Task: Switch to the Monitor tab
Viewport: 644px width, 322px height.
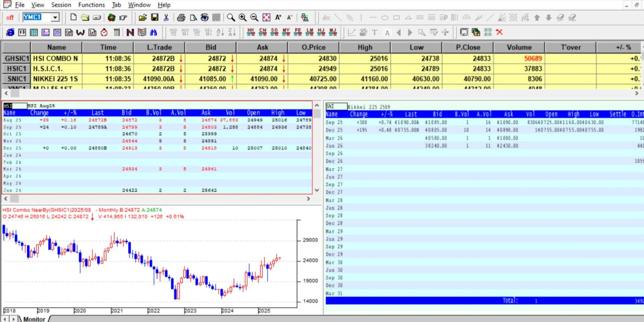Action: [34, 319]
